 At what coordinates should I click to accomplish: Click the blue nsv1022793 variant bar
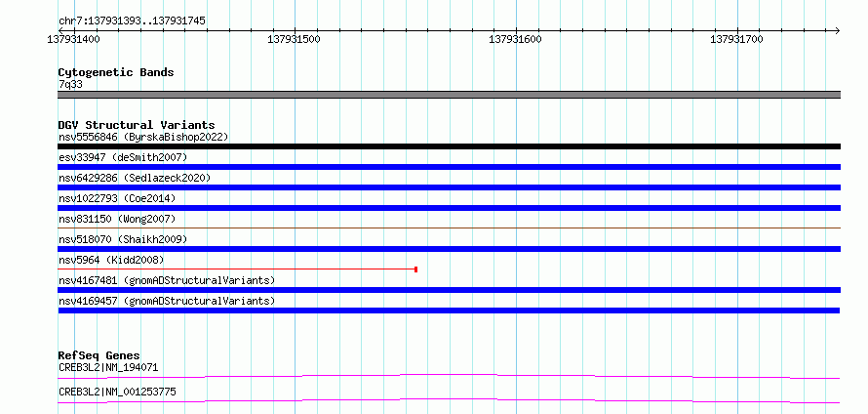[x=449, y=208]
